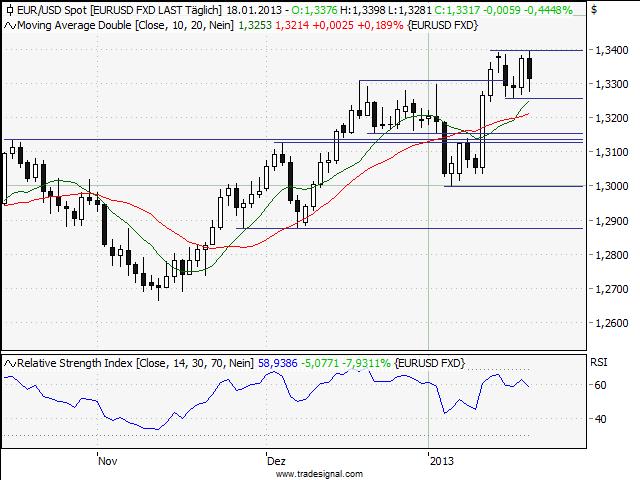Click the dollar sign above the price axis
Screen dimensions: 640x480
[594, 9]
